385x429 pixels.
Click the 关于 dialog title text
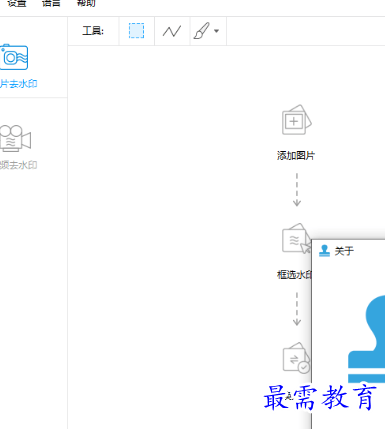tap(344, 251)
